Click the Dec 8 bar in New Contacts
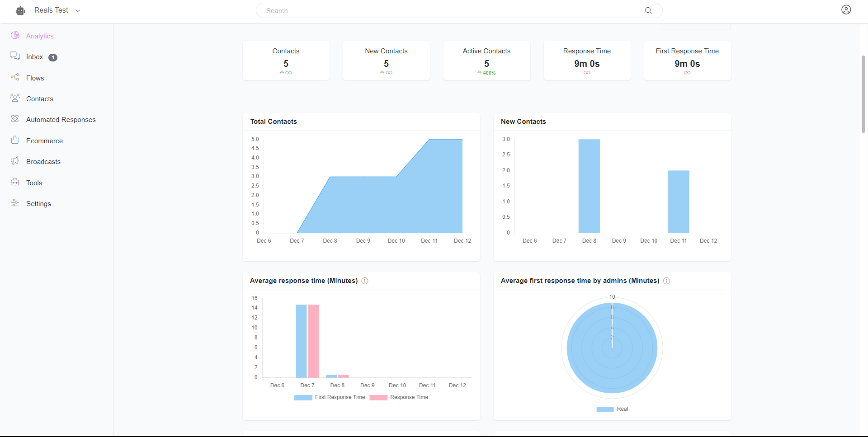Image resolution: width=868 pixels, height=437 pixels. [x=589, y=186]
